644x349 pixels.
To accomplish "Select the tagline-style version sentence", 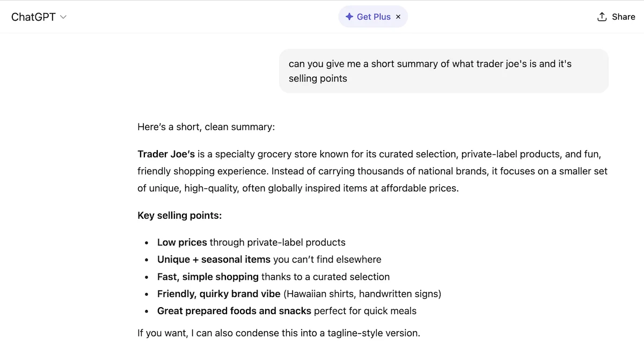I will [x=279, y=332].
